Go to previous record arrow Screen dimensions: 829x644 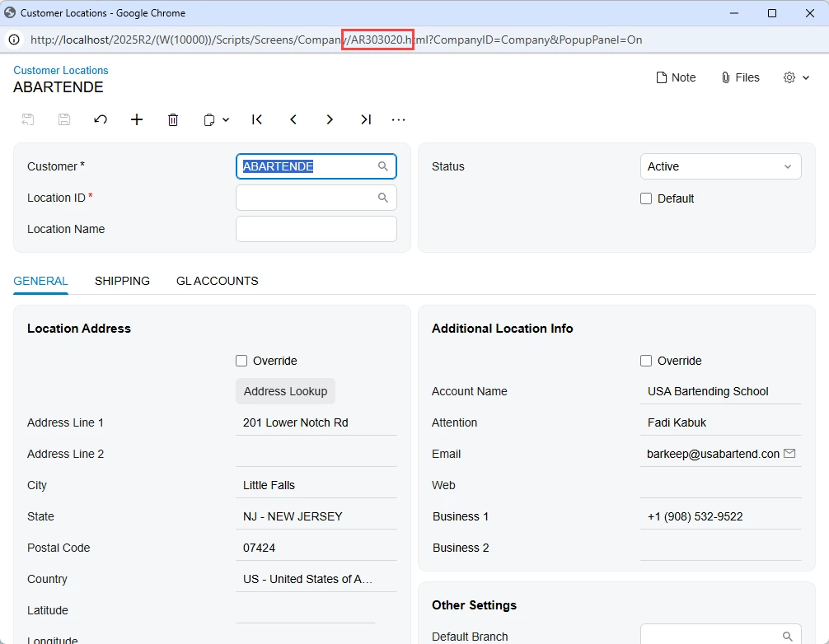pos(293,119)
